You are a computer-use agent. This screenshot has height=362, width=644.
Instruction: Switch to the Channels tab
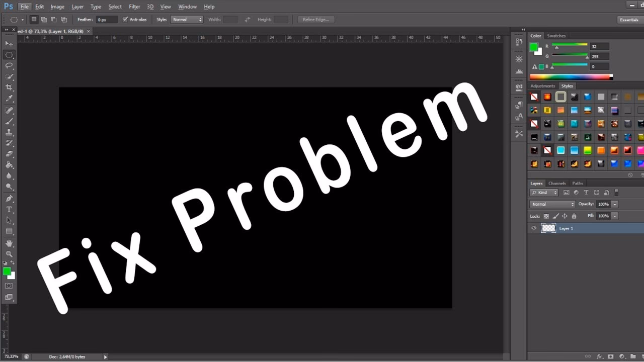pos(557,183)
